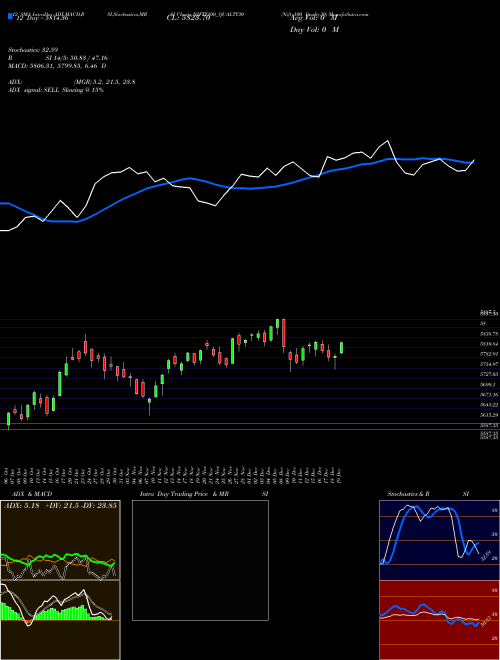Open the Stochastics blue mini chart
This screenshot has height=660, width=500.
[439, 540]
